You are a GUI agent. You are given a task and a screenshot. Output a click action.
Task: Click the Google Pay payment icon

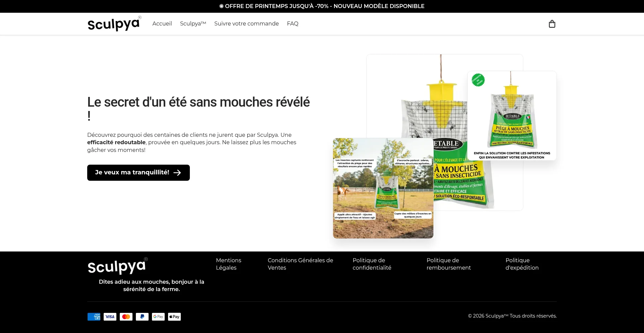click(158, 317)
